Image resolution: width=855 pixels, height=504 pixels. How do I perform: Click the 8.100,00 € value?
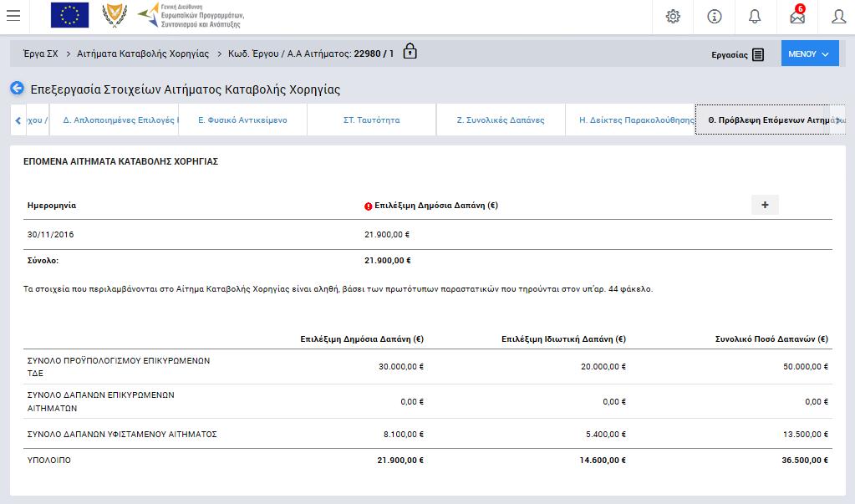click(x=404, y=434)
